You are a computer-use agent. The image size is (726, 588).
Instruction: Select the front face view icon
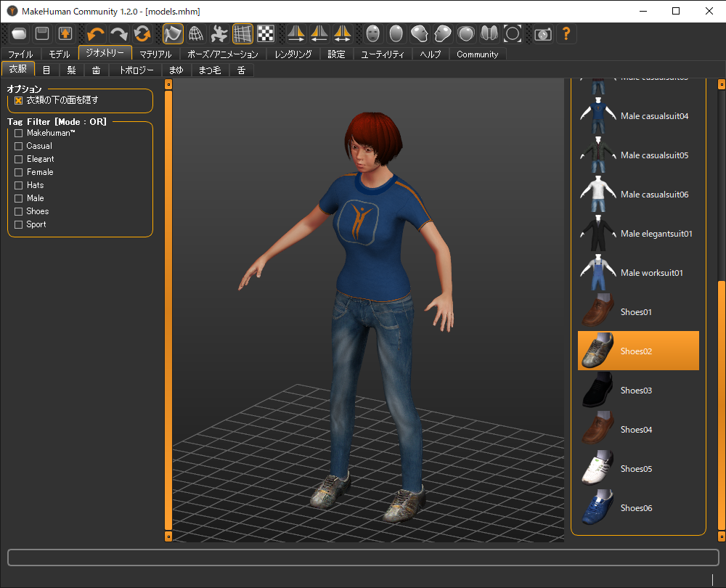(x=373, y=33)
